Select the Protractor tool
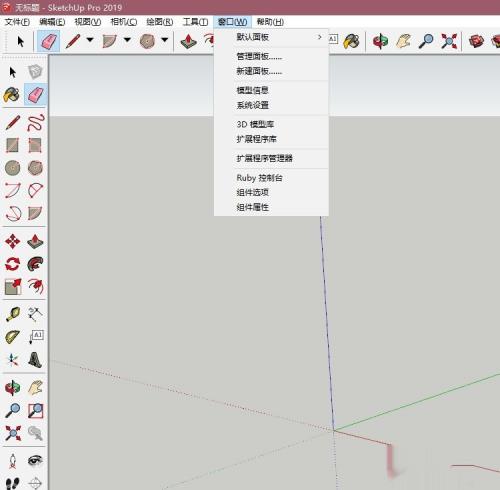This screenshot has height=490, width=500. (13, 337)
